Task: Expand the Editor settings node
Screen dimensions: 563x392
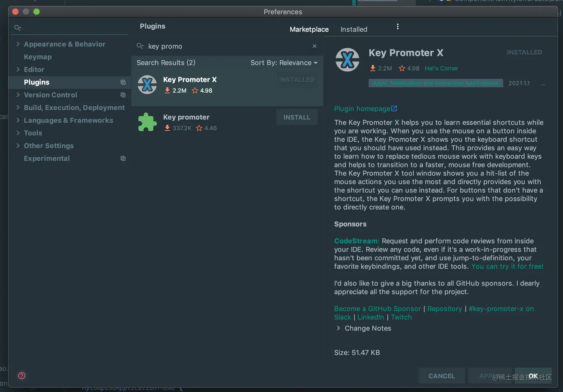Action: click(18, 69)
